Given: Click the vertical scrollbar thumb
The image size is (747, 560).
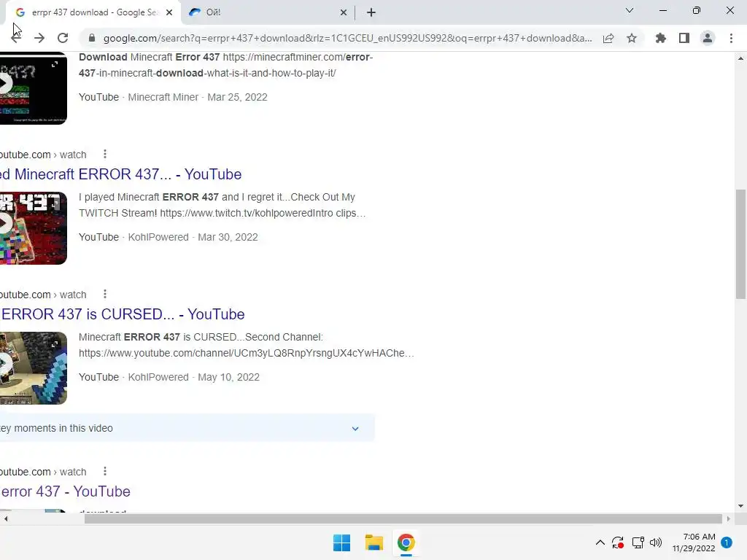Looking at the screenshot, I should [x=740, y=244].
